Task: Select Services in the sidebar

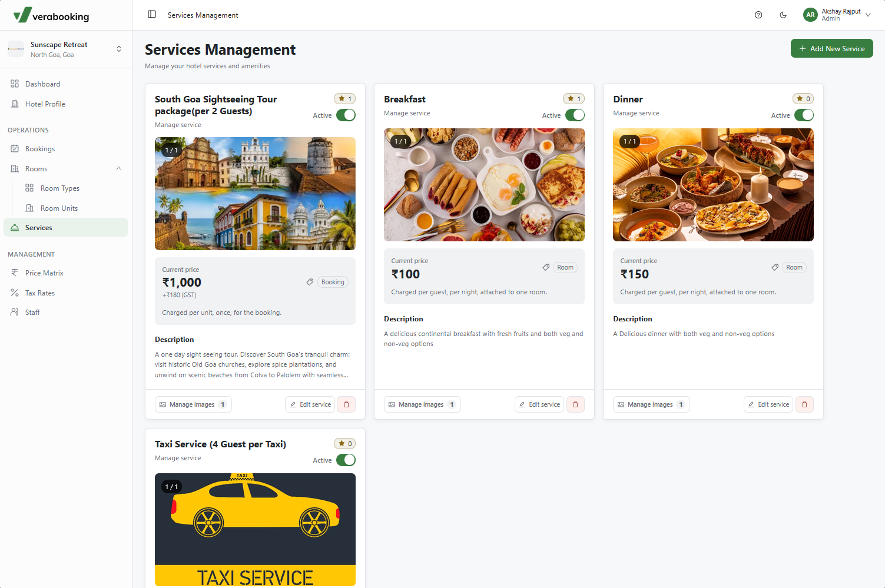Action: [x=66, y=228]
